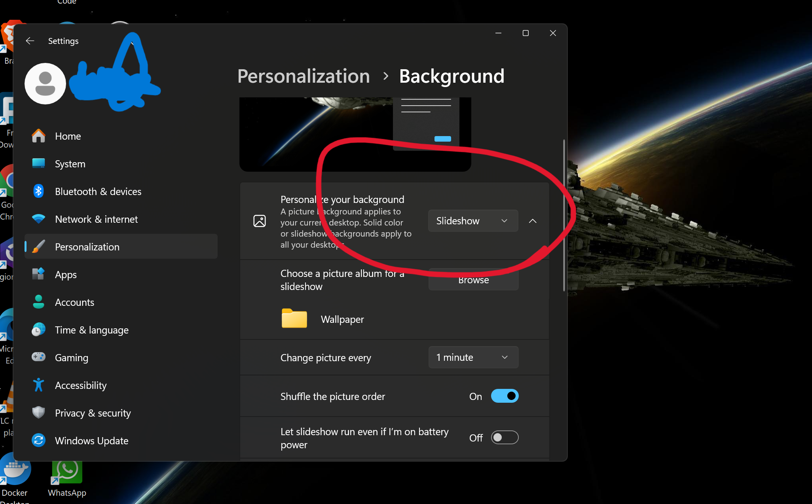Go to Privacy & security settings
Image resolution: width=812 pixels, height=504 pixels.
121,413
